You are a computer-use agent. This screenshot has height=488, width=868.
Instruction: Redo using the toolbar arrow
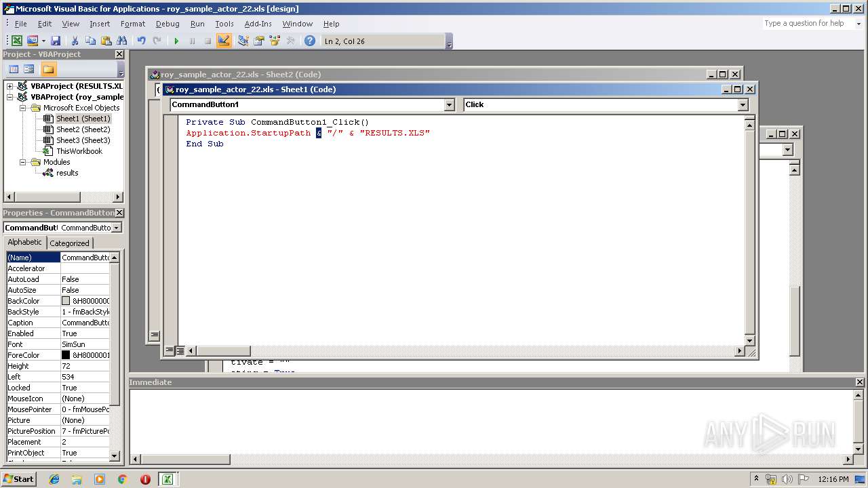coord(157,41)
